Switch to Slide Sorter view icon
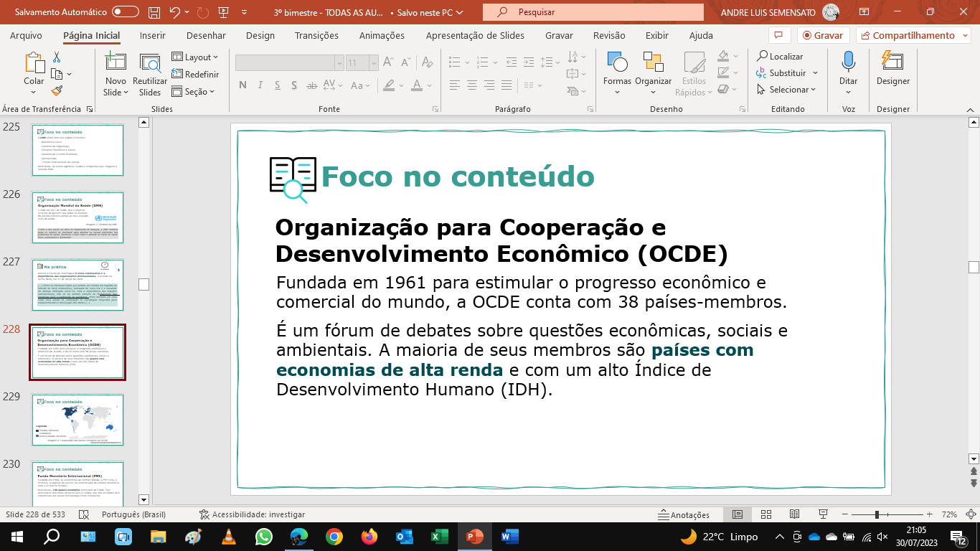980x551 pixels. click(765, 514)
